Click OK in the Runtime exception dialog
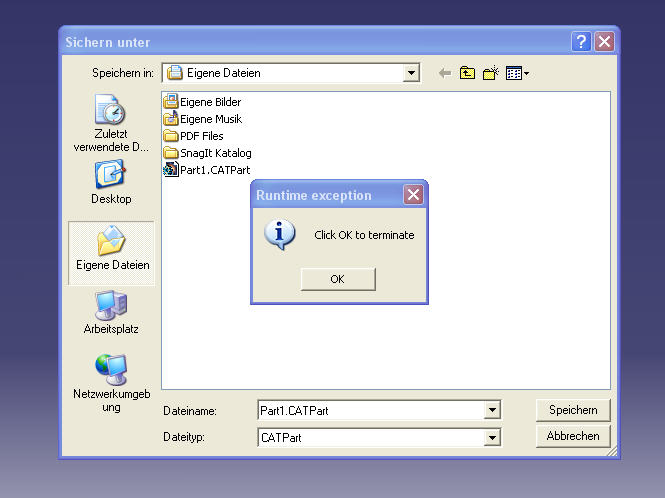665x498 pixels. [338, 279]
